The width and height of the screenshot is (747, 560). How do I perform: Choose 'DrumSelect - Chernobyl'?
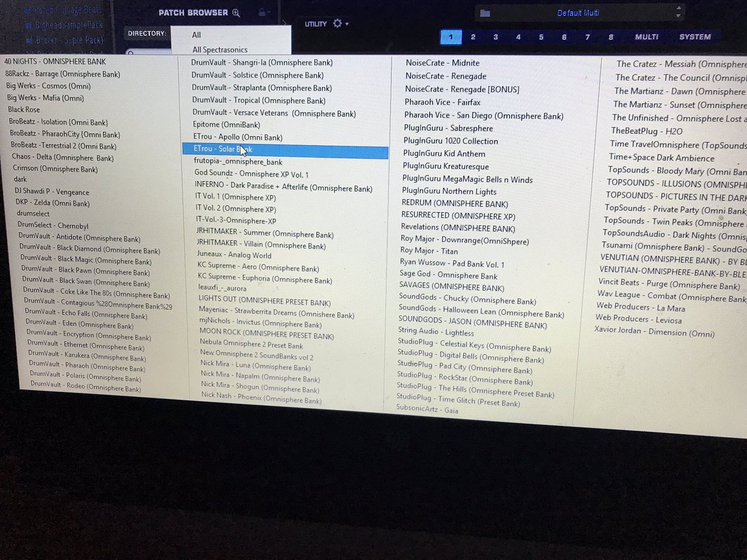coord(53,226)
